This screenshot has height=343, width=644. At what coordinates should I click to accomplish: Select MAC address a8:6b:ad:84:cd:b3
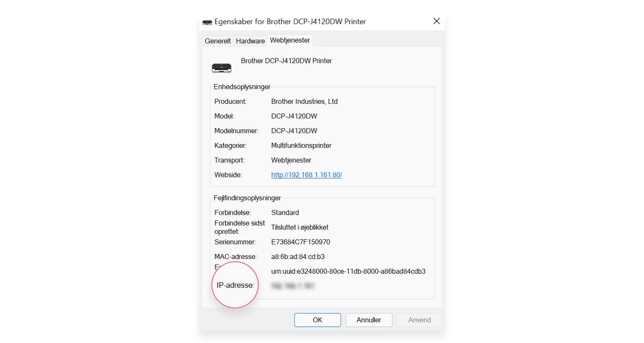(x=298, y=257)
